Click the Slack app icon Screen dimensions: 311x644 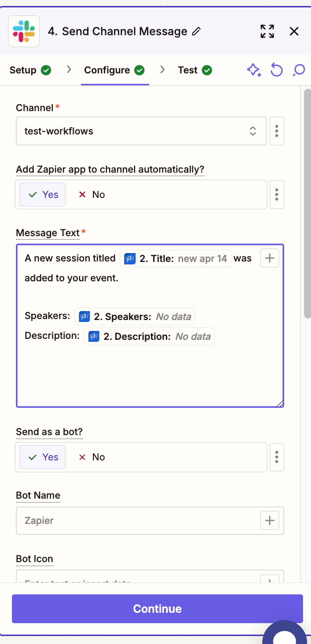pyautogui.click(x=24, y=31)
